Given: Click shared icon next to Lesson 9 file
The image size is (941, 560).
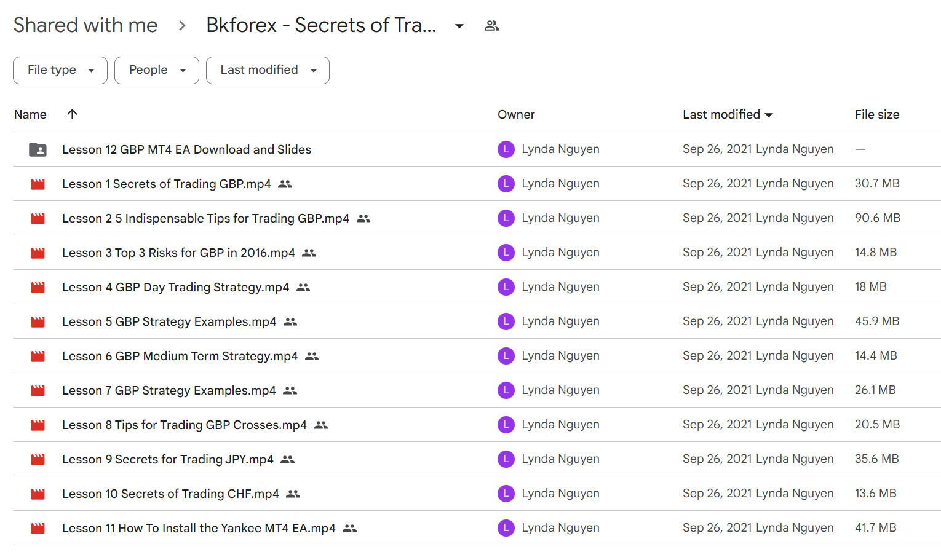Looking at the screenshot, I should pyautogui.click(x=287, y=459).
